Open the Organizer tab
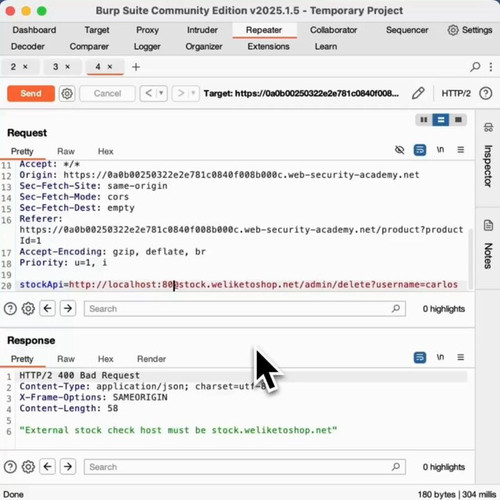 (204, 47)
